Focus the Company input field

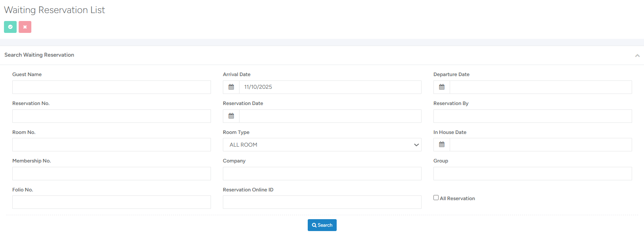click(322, 174)
